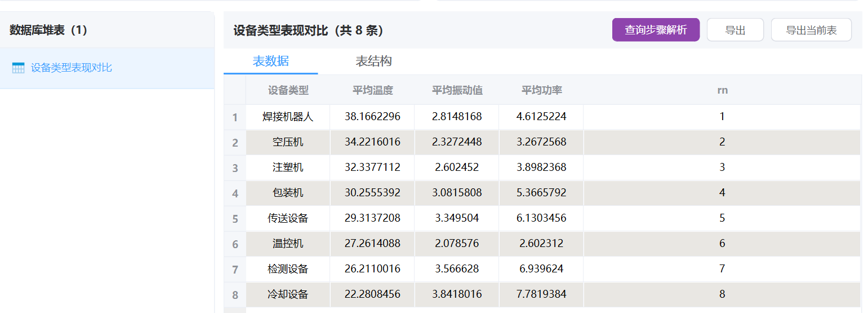Click the 注塑机 temperature value 32.3377112
Image resolution: width=868 pixels, height=313 pixels.
coord(372,167)
